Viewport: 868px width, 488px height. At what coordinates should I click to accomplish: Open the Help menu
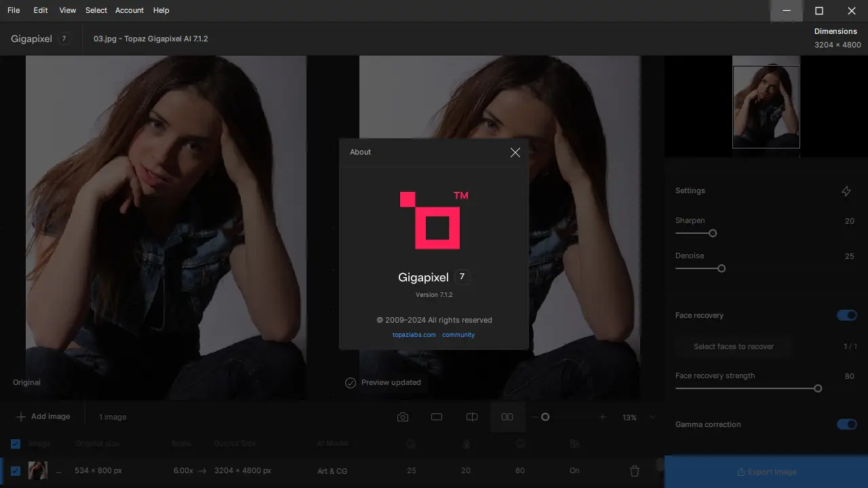click(x=161, y=10)
